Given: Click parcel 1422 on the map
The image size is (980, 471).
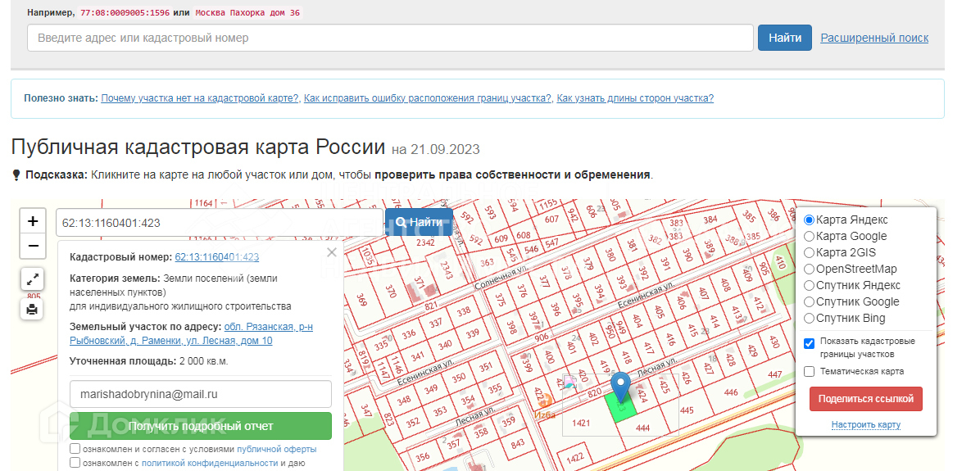Looking at the screenshot, I should (574, 456).
